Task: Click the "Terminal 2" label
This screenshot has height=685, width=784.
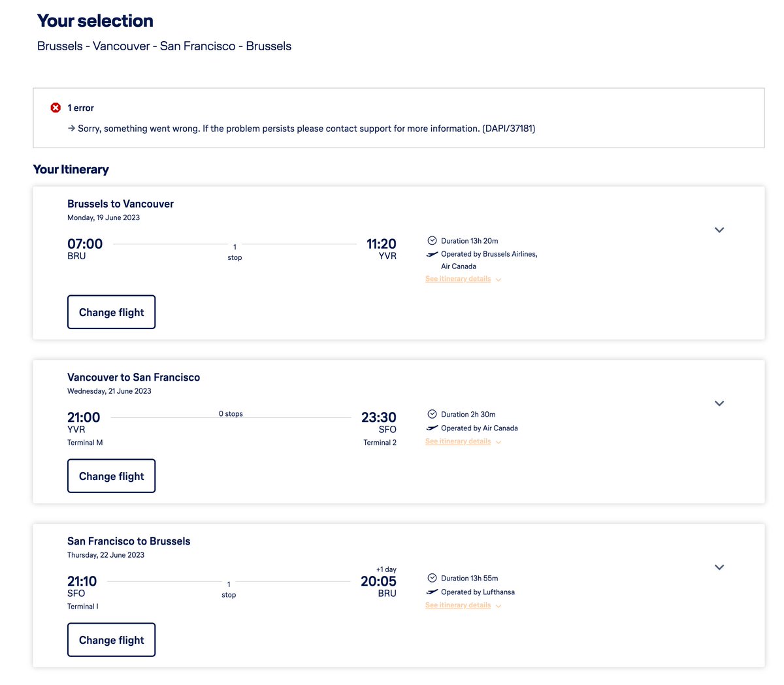Action: click(380, 443)
